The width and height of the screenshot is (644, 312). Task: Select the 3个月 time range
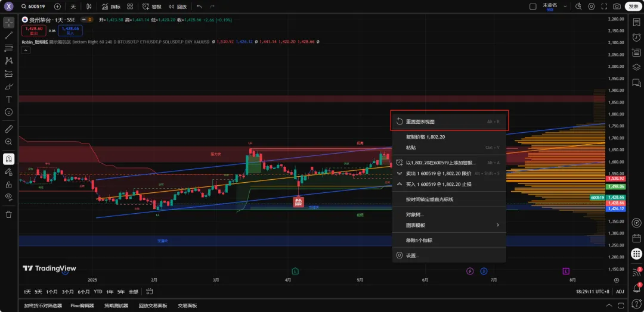pos(67,292)
